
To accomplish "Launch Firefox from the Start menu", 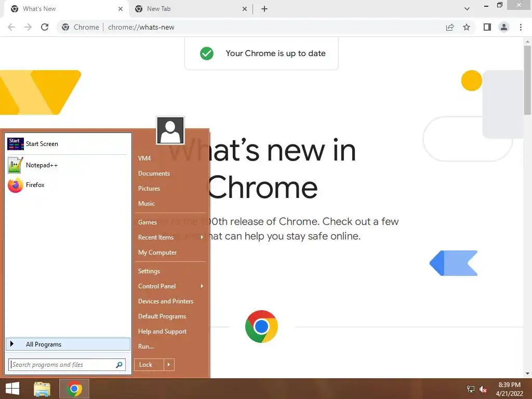I will [67, 185].
